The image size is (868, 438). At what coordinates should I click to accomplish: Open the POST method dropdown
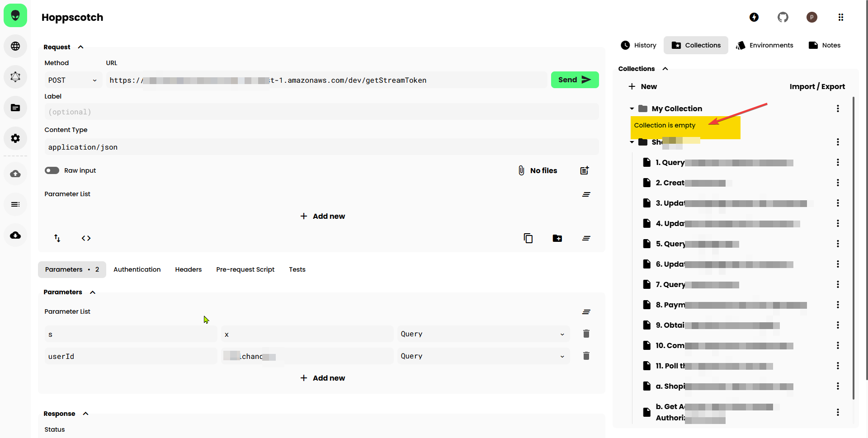73,80
